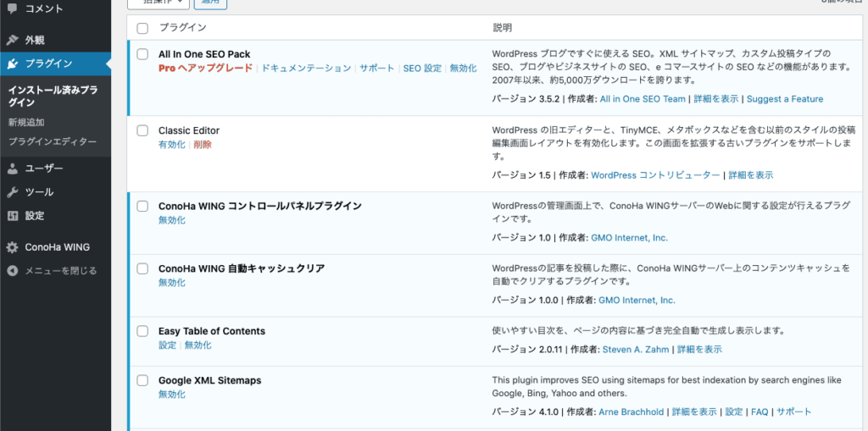View details (詳細を表示) for Easy Table of Contents

699,350
